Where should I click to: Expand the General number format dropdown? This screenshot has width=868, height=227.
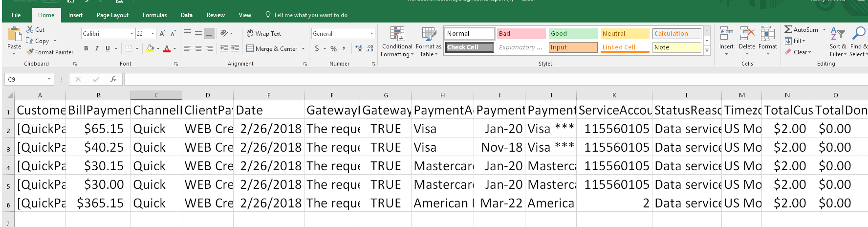point(371,34)
